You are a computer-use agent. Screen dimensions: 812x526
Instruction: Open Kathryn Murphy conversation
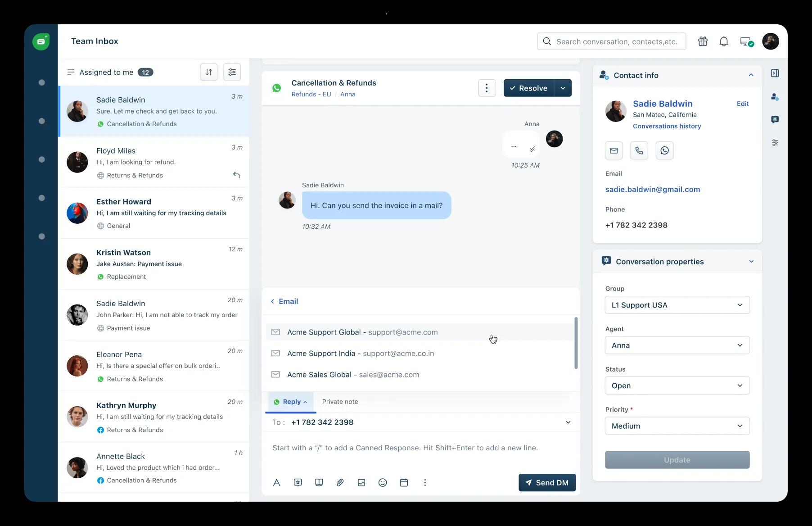(x=153, y=417)
